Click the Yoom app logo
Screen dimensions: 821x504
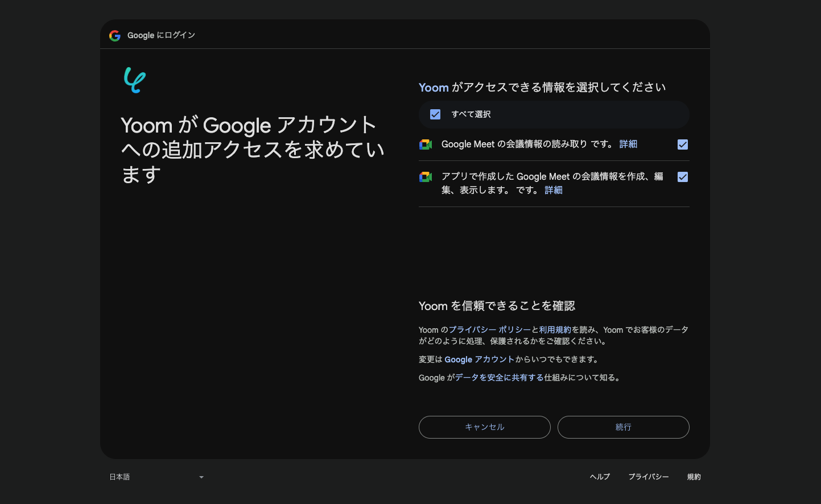[135, 80]
